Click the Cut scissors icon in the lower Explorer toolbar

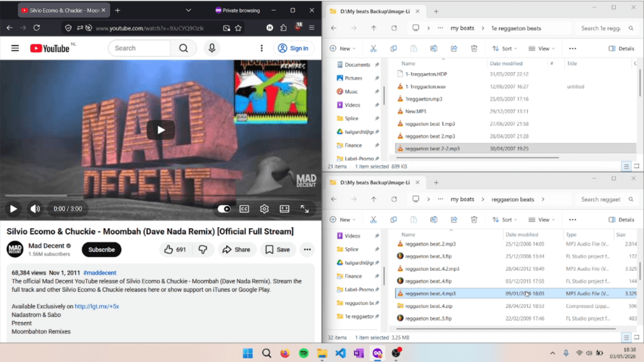tap(374, 219)
